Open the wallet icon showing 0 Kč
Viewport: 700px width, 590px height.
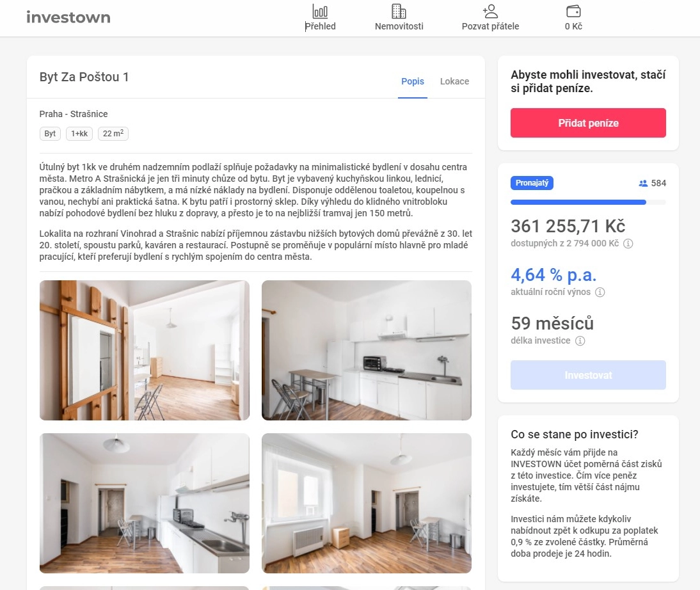click(573, 11)
